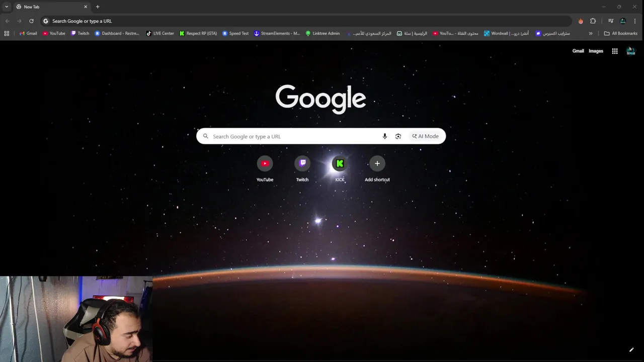Open the All Bookmarks folder
The height and width of the screenshot is (362, 644).
[620, 33]
